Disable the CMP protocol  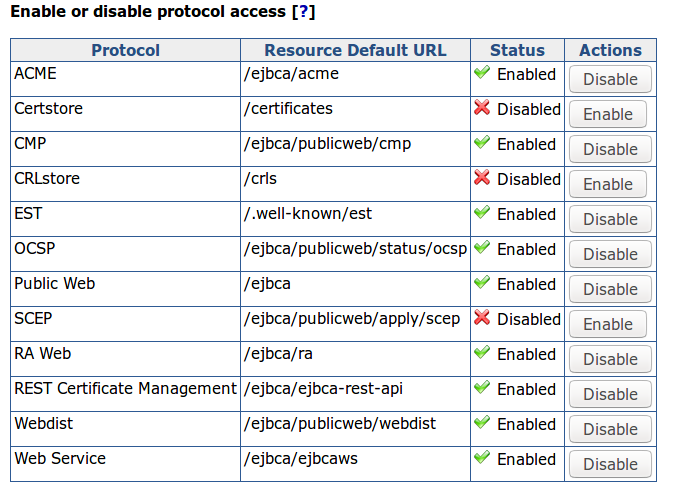click(x=610, y=149)
